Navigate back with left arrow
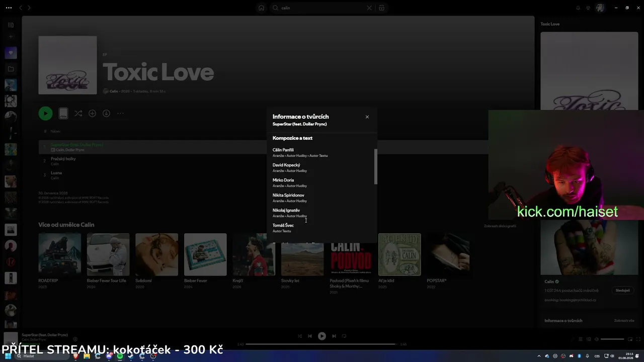Screen dimensions: 644x362 tap(21, 8)
